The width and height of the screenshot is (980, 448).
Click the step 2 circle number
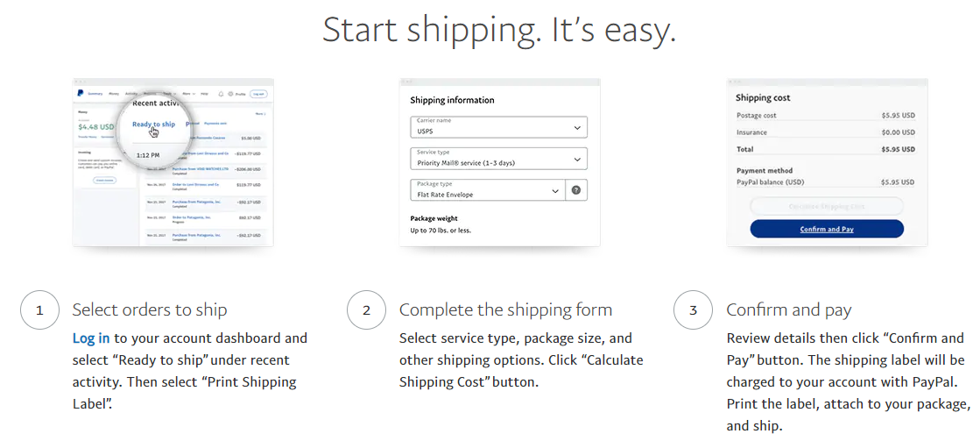coord(366,309)
